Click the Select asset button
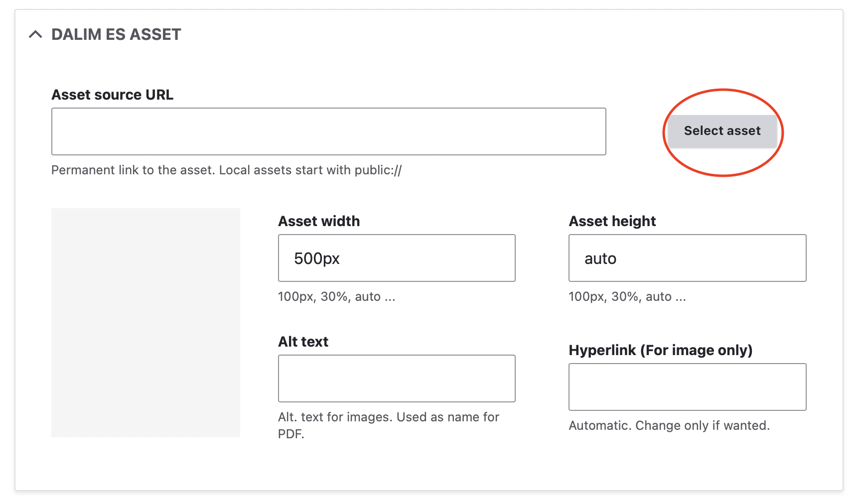This screenshot has width=857, height=504. click(x=722, y=131)
